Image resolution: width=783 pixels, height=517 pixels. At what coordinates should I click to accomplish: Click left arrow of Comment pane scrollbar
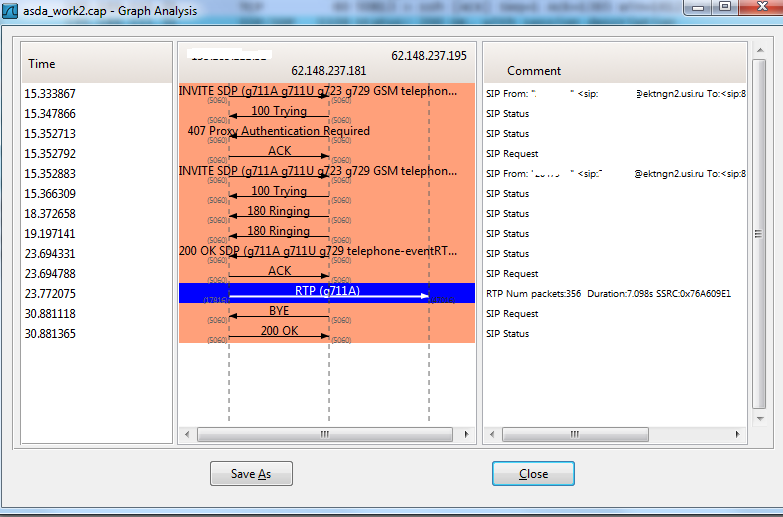pyautogui.click(x=493, y=435)
